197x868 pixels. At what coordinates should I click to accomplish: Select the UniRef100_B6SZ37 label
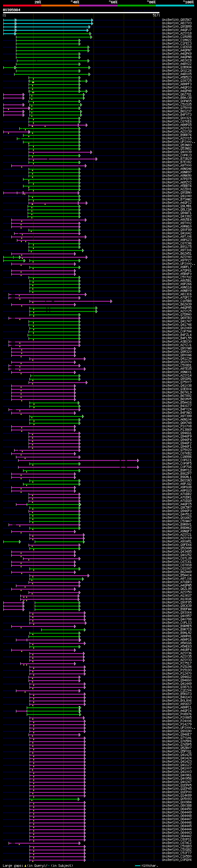(x=177, y=111)
